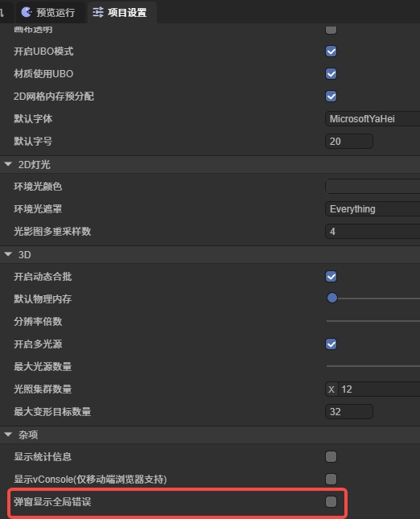This screenshot has width=420, height=519.
Task: Click the 光影图多重采样数 field
Action: coord(373,232)
